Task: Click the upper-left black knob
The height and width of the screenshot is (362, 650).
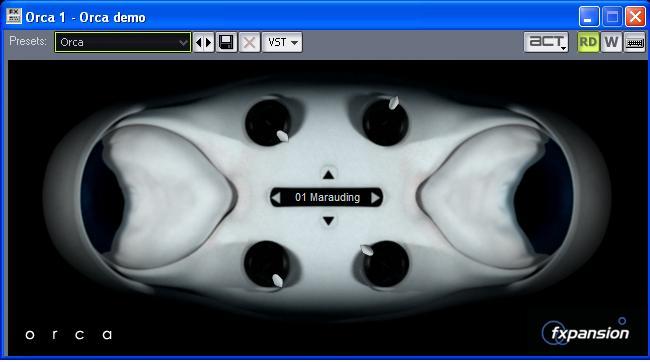Action: point(268,122)
